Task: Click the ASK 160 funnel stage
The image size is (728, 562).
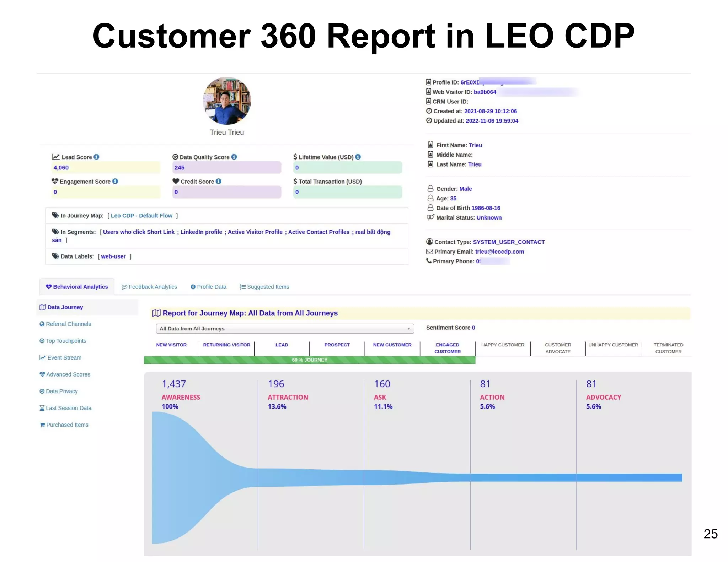Action: pos(383,394)
